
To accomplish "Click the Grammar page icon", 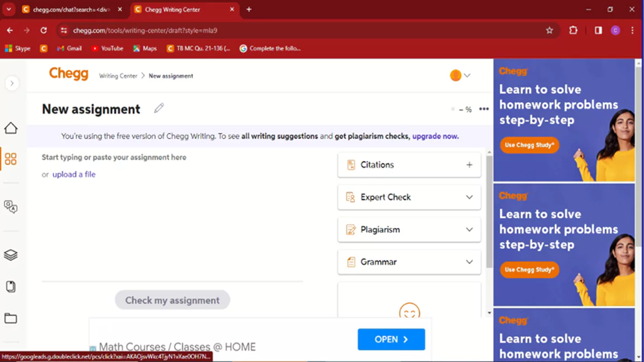I will (351, 261).
